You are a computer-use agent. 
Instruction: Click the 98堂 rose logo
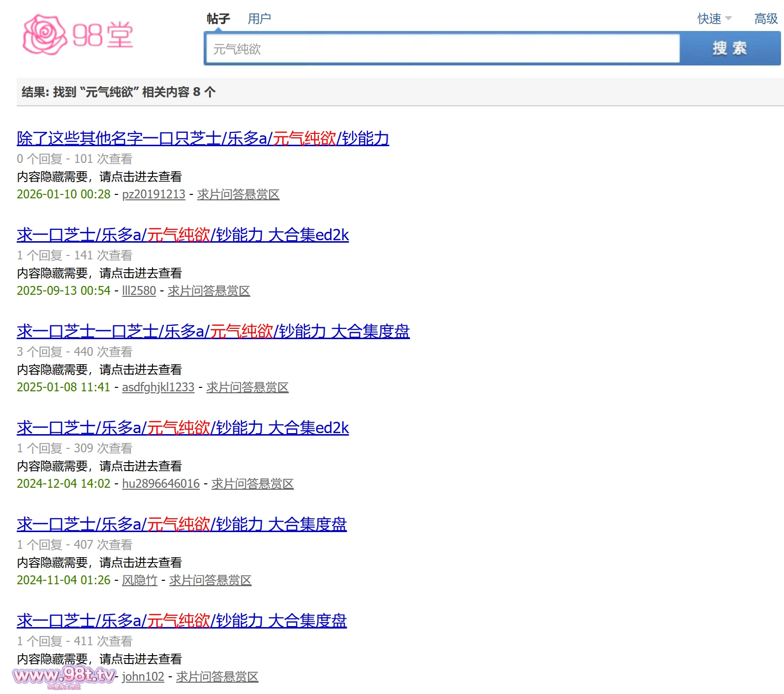point(78,34)
